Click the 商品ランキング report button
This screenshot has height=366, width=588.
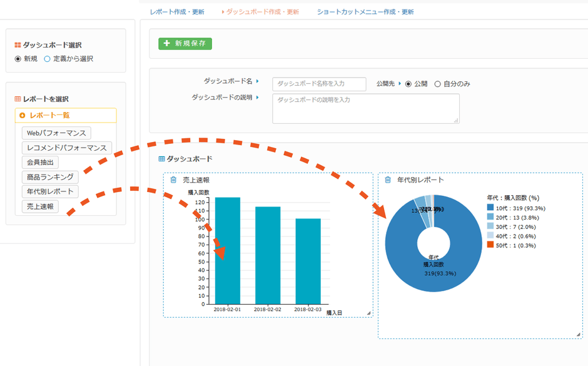[x=50, y=177]
